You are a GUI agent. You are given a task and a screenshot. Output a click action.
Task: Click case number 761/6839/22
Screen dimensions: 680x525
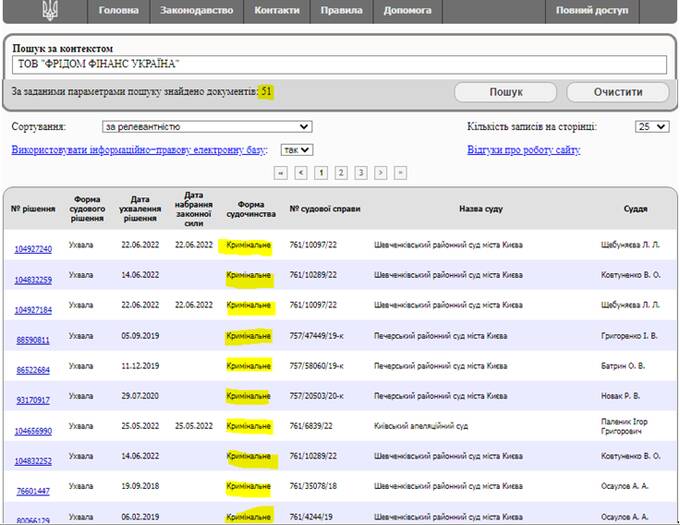click(311, 426)
